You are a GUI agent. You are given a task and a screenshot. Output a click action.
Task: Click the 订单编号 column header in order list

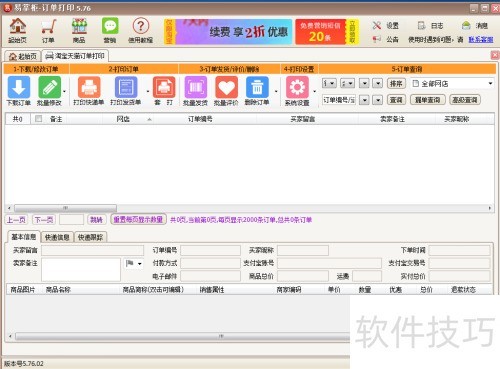coord(200,119)
